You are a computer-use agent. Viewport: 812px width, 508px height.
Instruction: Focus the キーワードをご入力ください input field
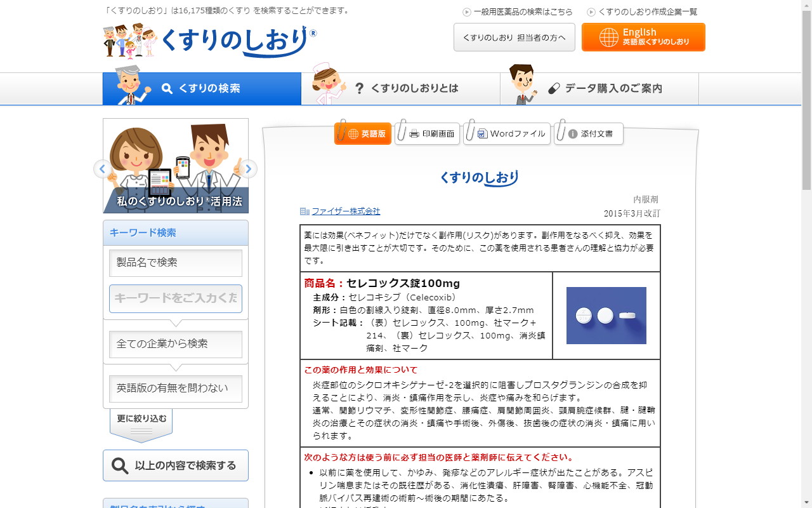(176, 298)
